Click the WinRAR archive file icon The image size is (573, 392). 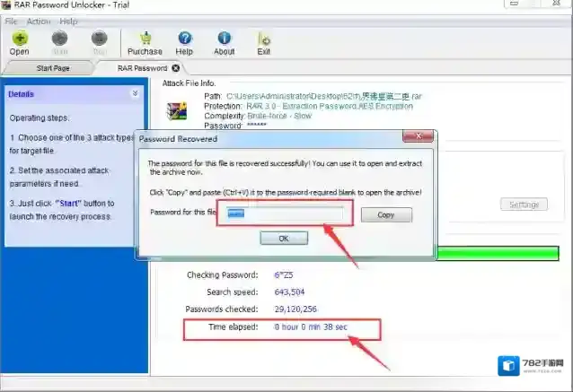click(177, 111)
